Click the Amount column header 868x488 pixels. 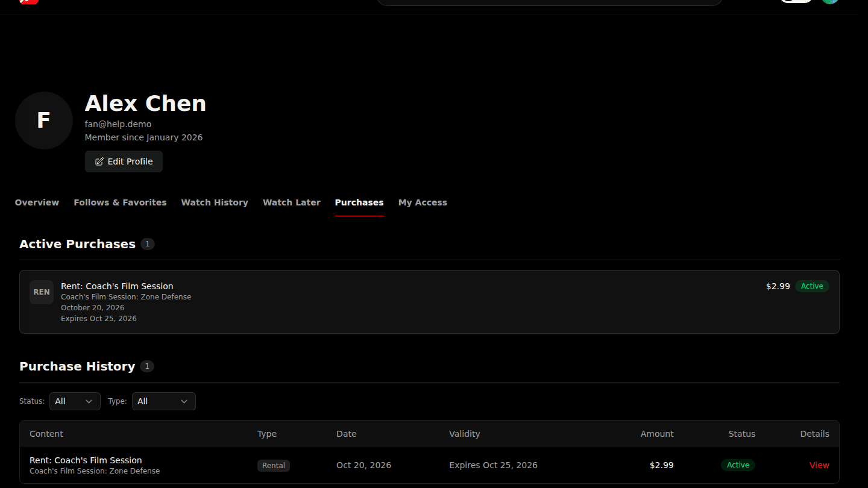tap(657, 434)
